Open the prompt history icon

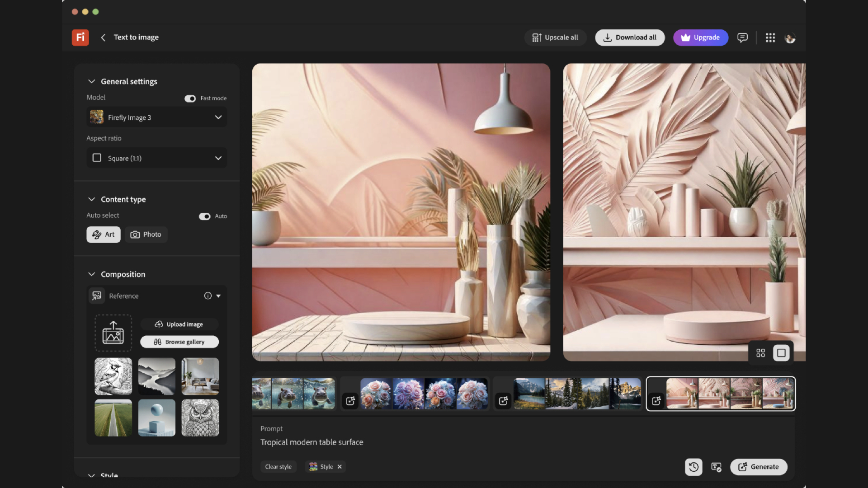(693, 467)
